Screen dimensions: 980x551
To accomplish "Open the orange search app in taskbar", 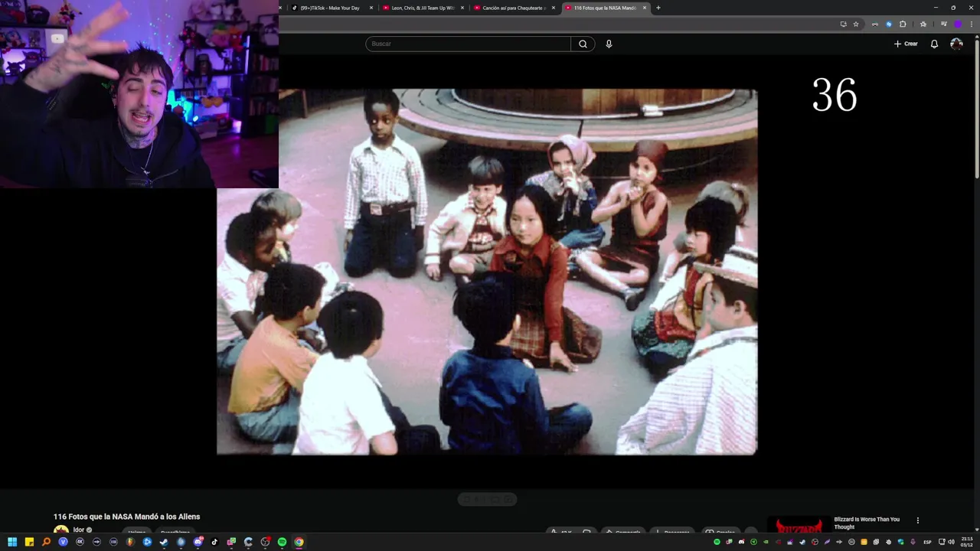I will [46, 542].
